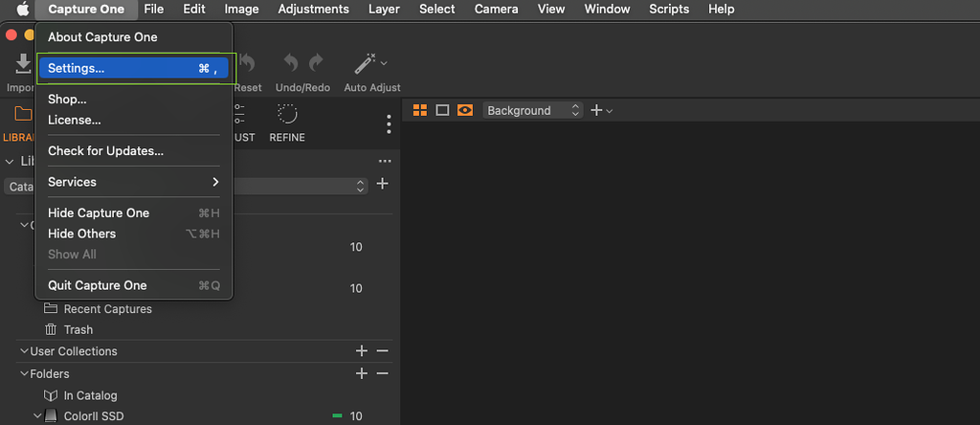The image size is (980, 425).
Task: Add new layer with plus button
Action: (596, 111)
